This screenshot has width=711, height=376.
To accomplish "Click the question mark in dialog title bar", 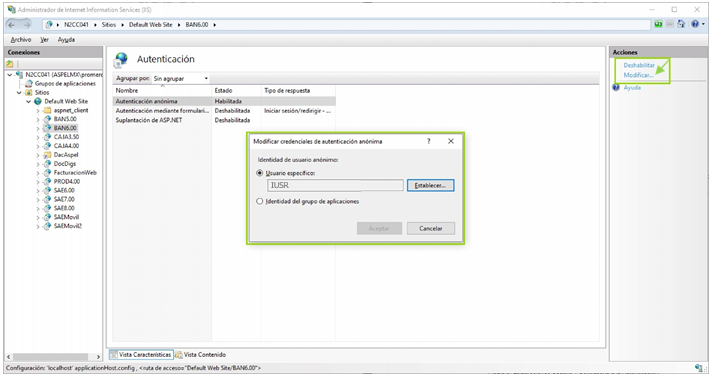I will (429, 141).
